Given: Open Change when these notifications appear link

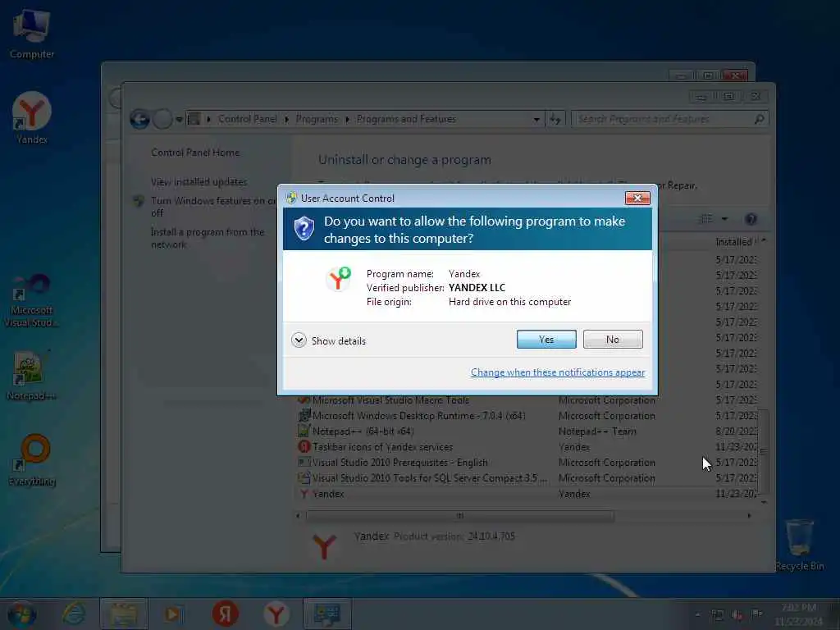Looking at the screenshot, I should (x=558, y=372).
